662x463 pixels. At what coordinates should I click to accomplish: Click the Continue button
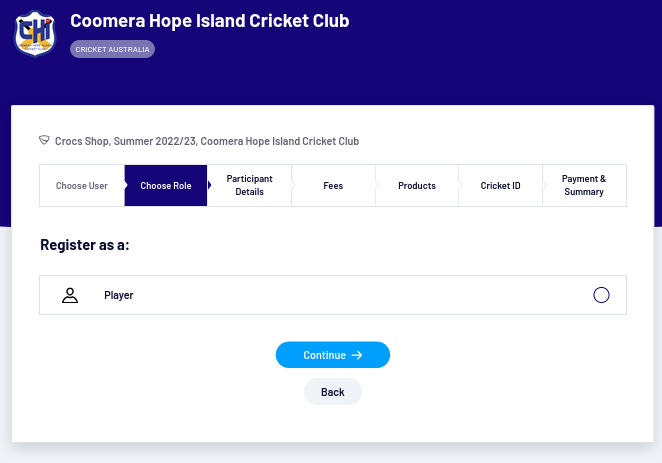333,355
